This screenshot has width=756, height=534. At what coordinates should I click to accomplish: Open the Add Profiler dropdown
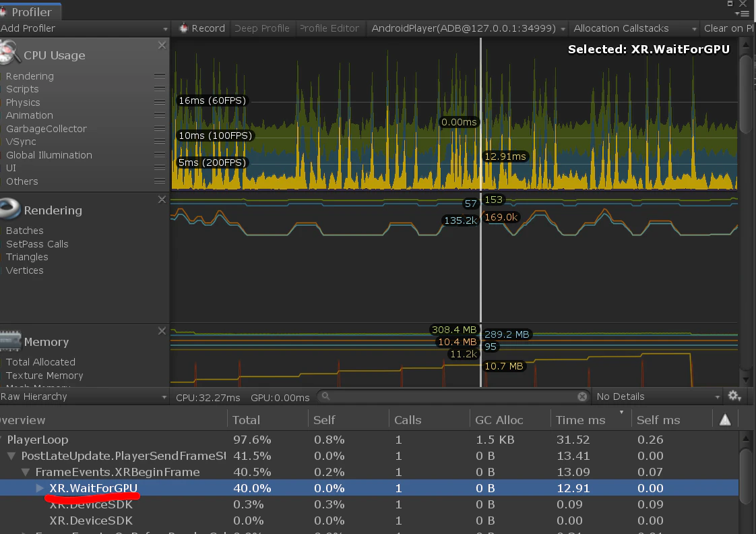[x=84, y=28]
